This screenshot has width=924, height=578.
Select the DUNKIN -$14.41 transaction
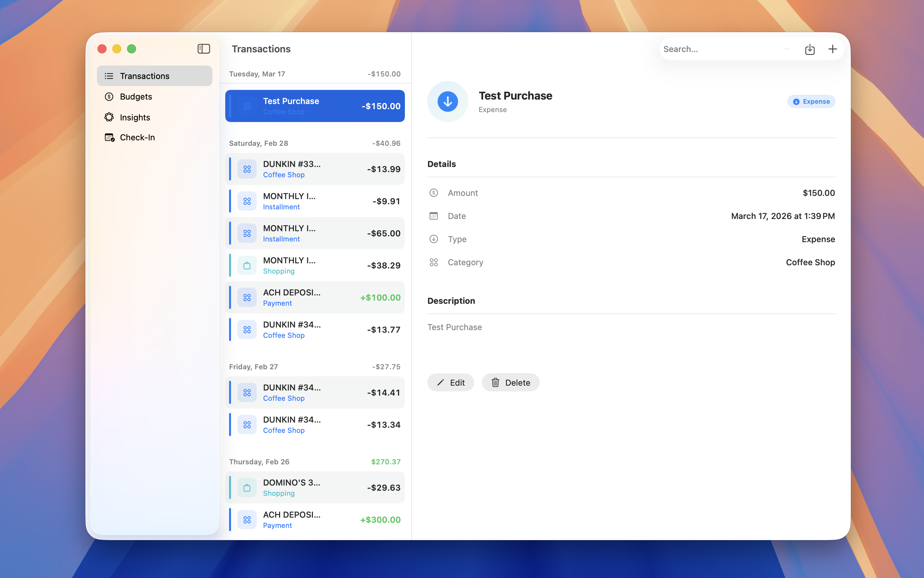(315, 393)
